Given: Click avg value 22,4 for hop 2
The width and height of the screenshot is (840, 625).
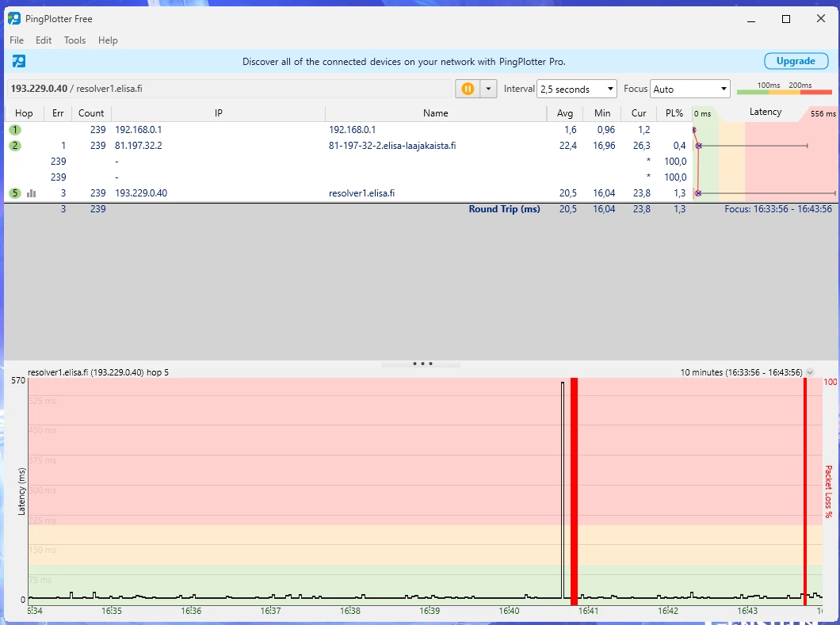Looking at the screenshot, I should click(568, 146).
